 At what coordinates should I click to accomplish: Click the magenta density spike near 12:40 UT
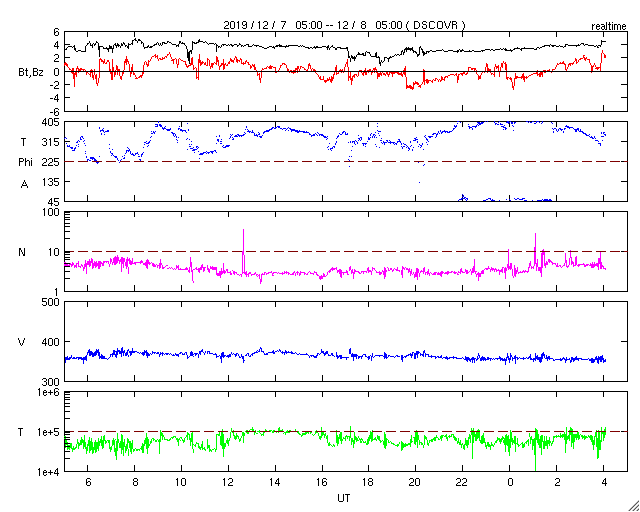coord(243,250)
